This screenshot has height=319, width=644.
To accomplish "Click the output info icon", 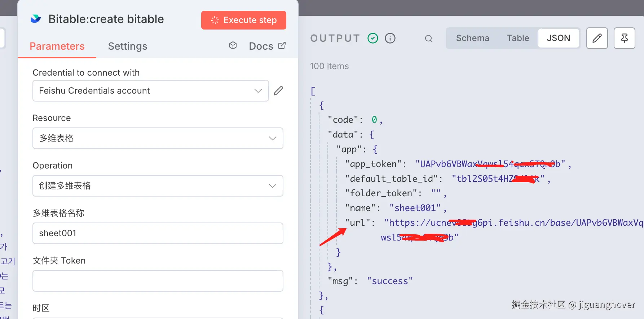I will pyautogui.click(x=390, y=38).
